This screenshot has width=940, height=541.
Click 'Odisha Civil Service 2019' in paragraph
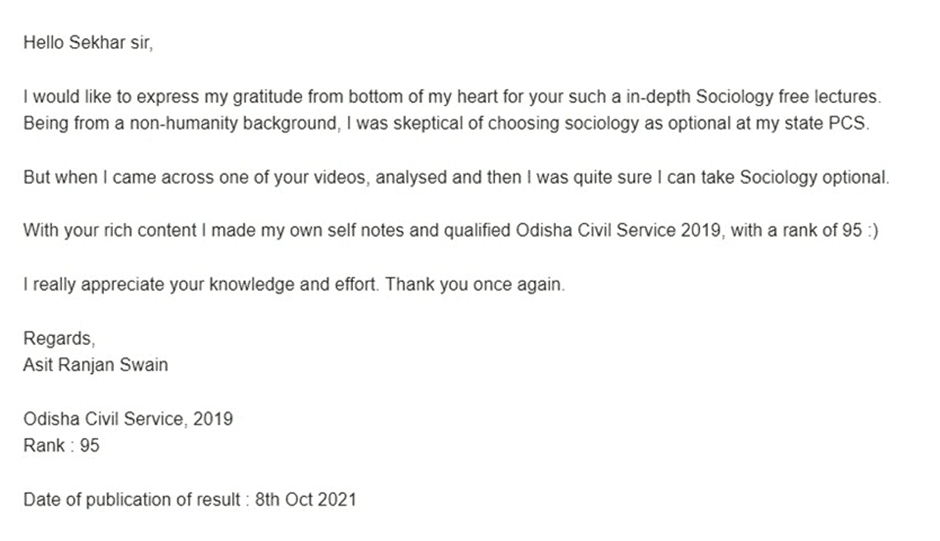pos(618,231)
